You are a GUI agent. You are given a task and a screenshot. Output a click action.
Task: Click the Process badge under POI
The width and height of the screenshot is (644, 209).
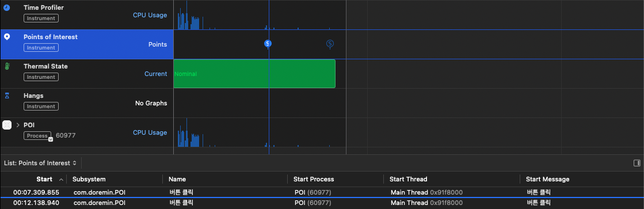pyautogui.click(x=37, y=135)
